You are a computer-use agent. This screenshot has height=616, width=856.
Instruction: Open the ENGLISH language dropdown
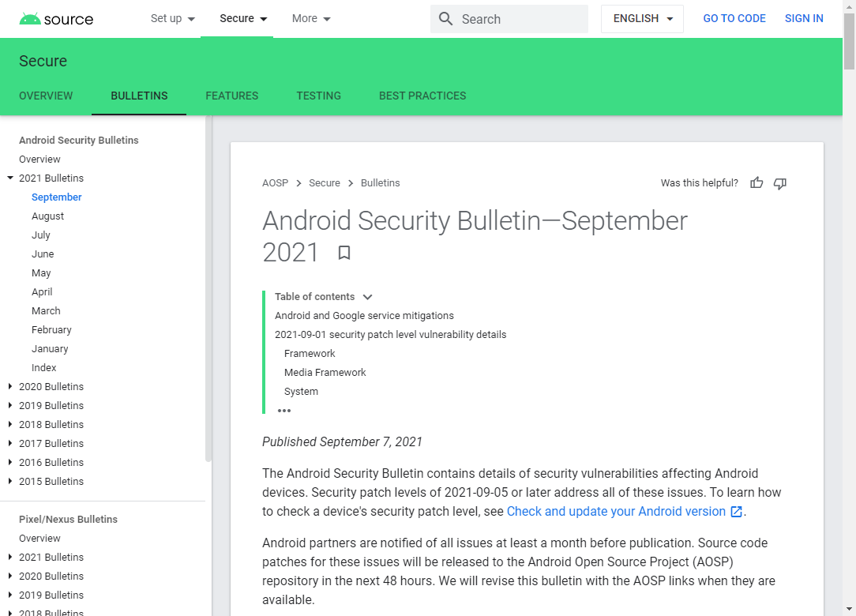click(642, 18)
